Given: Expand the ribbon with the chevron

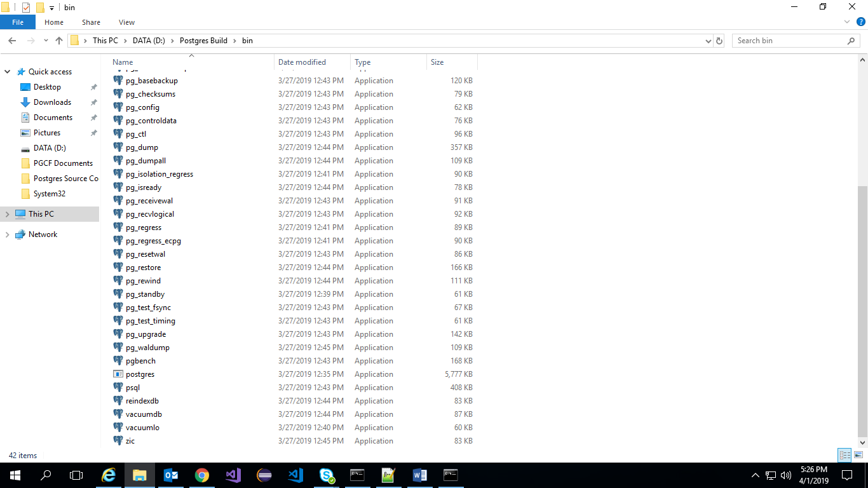Looking at the screenshot, I should 847,22.
